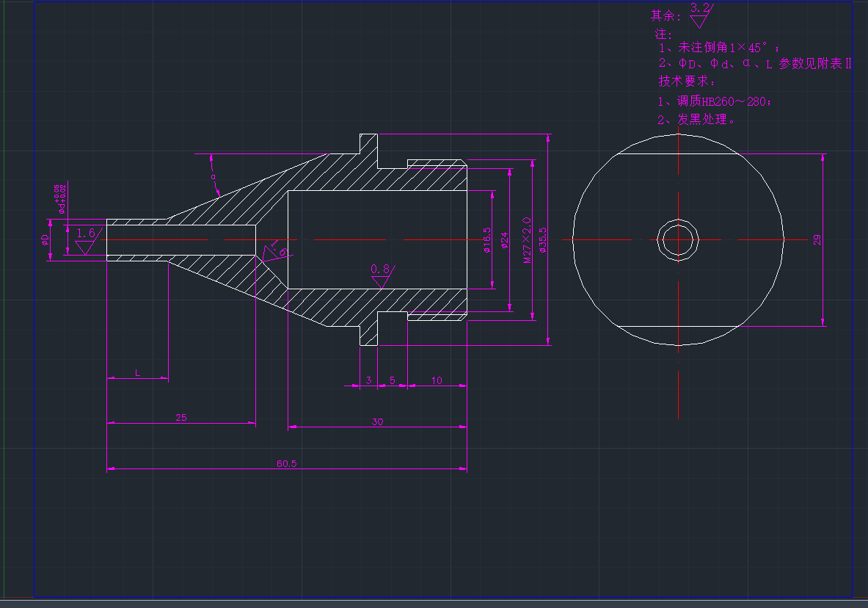This screenshot has height=608, width=868.
Task: Select requirement line 发黑处理
Action: tap(696, 119)
